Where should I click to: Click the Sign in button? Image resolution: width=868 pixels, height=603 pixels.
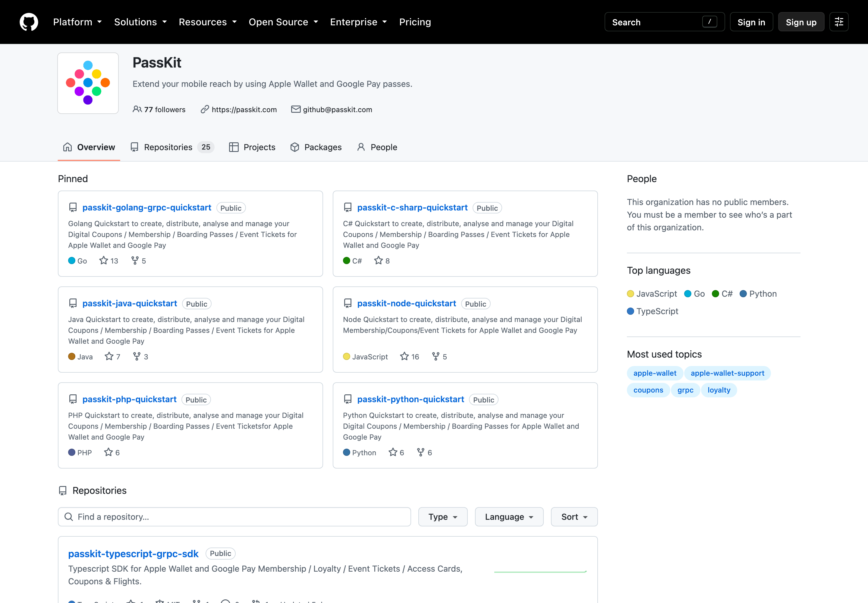(751, 22)
